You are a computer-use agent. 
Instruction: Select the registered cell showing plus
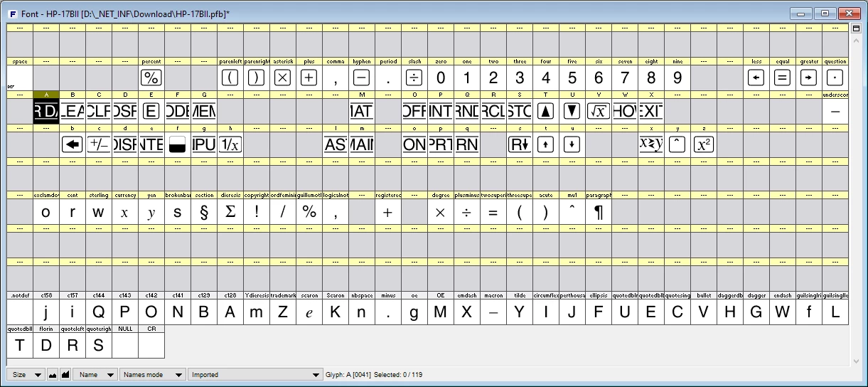pos(388,211)
